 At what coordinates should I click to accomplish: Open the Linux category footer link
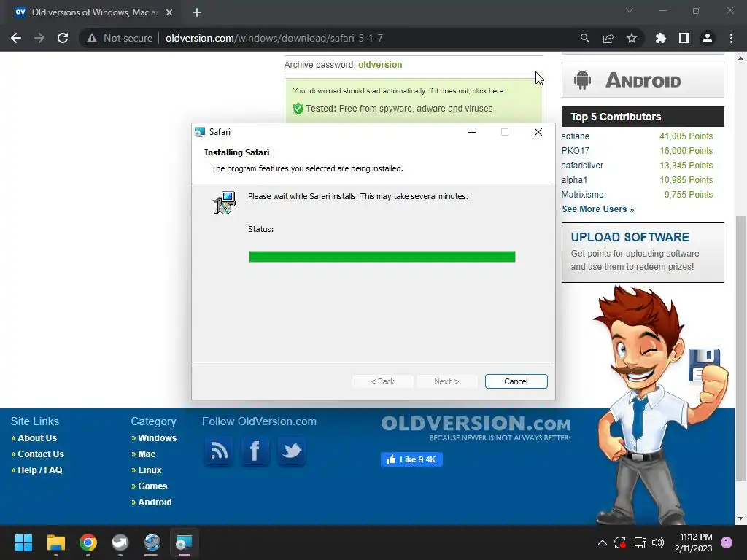point(150,470)
